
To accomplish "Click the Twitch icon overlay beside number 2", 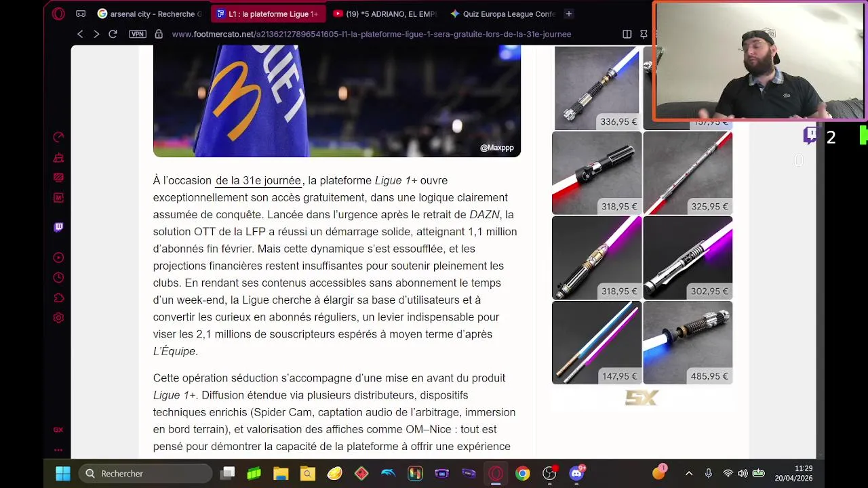I will 811,136.
